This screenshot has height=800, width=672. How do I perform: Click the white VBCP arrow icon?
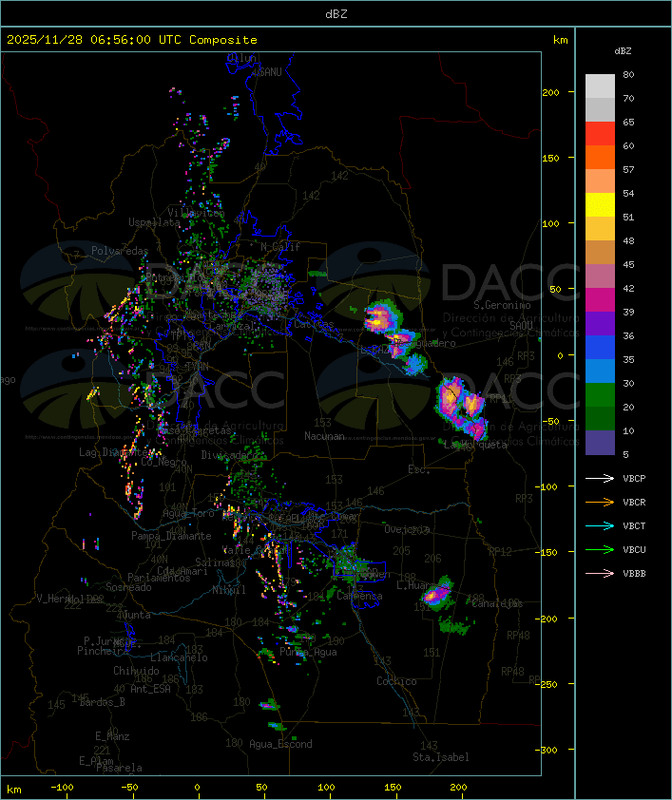point(600,478)
